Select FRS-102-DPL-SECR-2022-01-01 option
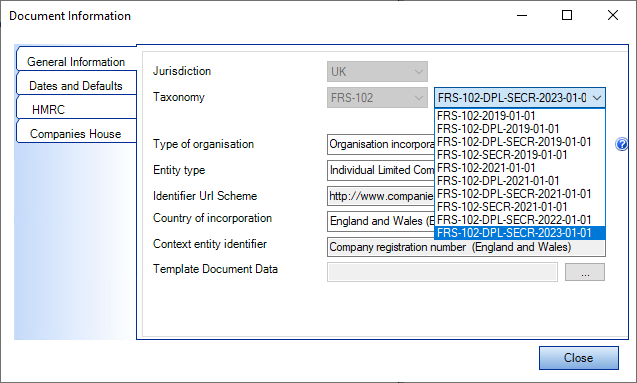 pos(520,220)
